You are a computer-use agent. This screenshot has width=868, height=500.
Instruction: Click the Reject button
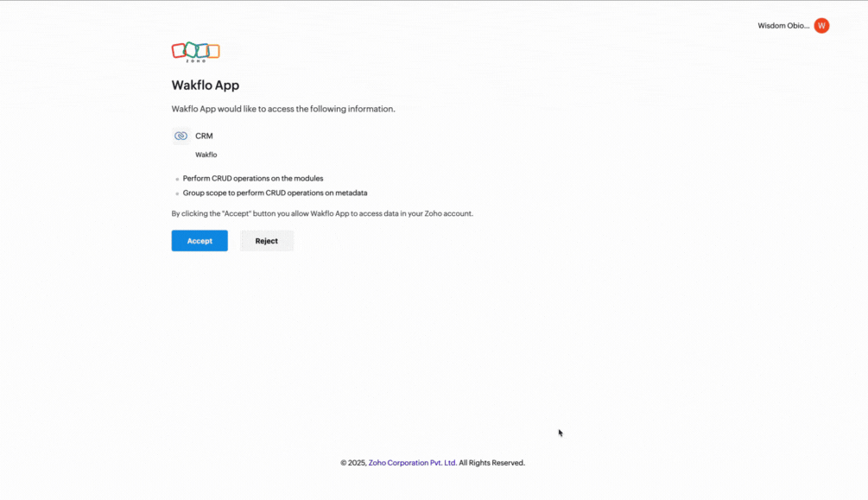click(266, 240)
